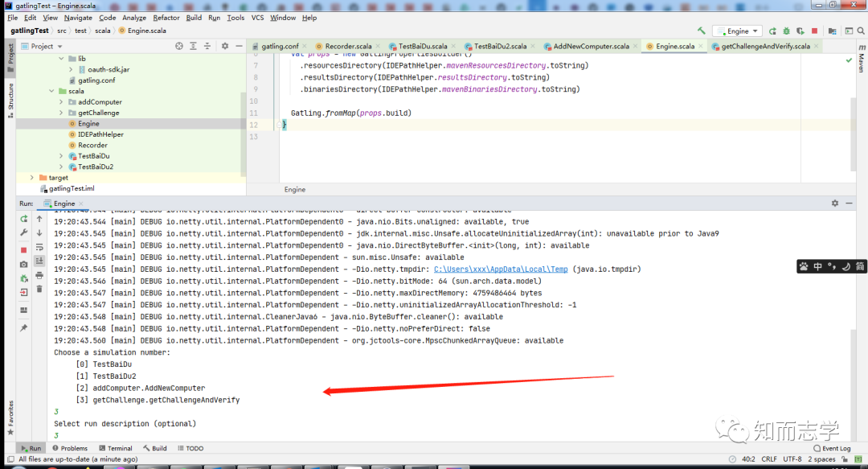
Task: Open Run panel settings gear
Action: [835, 204]
